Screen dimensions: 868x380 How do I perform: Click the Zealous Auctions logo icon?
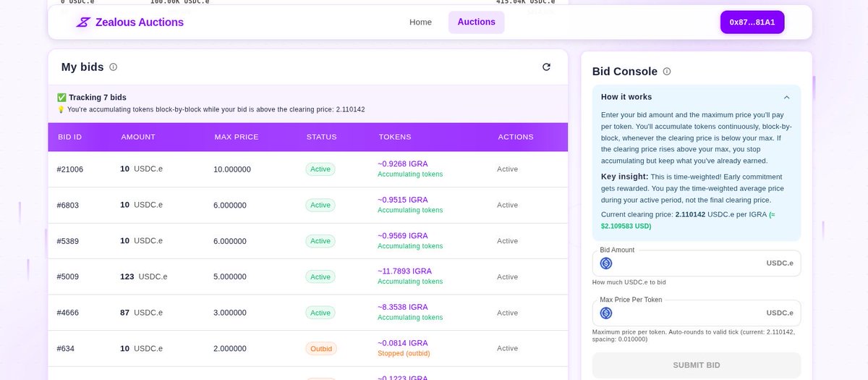[83, 22]
